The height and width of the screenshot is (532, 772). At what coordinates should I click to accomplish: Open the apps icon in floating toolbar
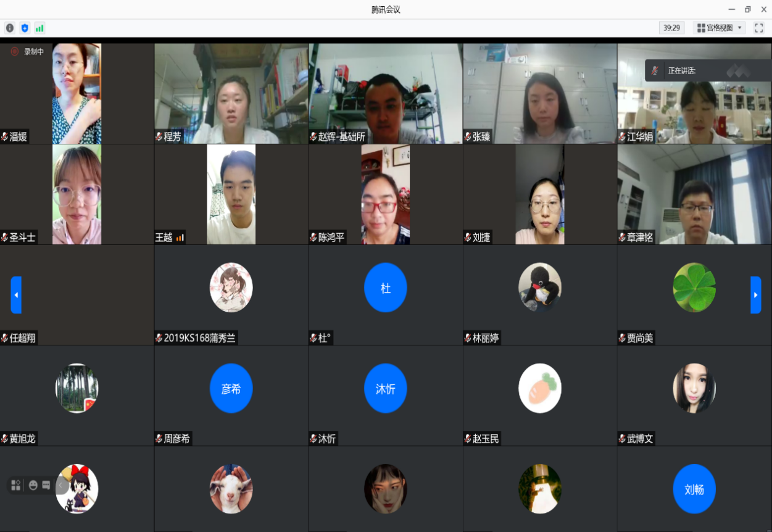tap(16, 485)
